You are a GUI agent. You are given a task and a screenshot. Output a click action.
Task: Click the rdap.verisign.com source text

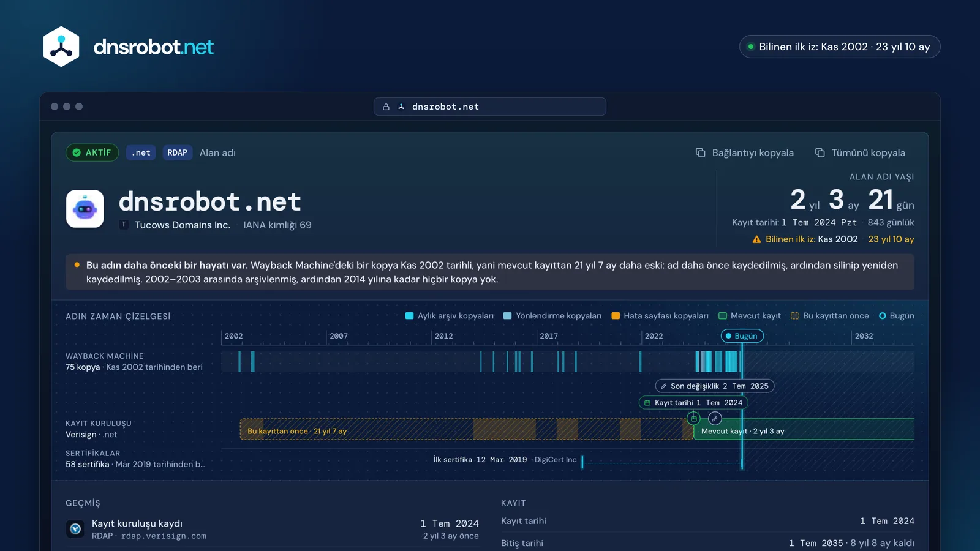click(x=164, y=536)
